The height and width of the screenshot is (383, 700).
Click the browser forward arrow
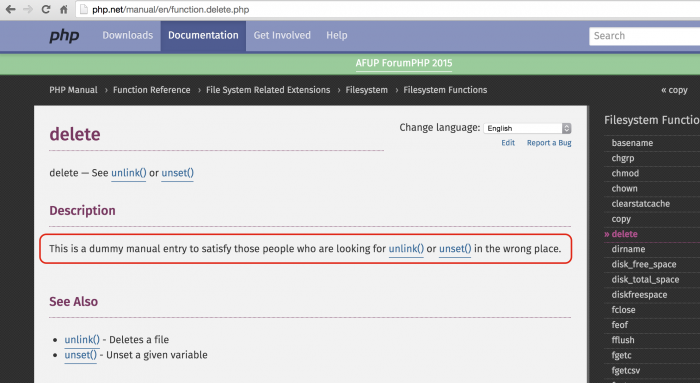click(28, 9)
